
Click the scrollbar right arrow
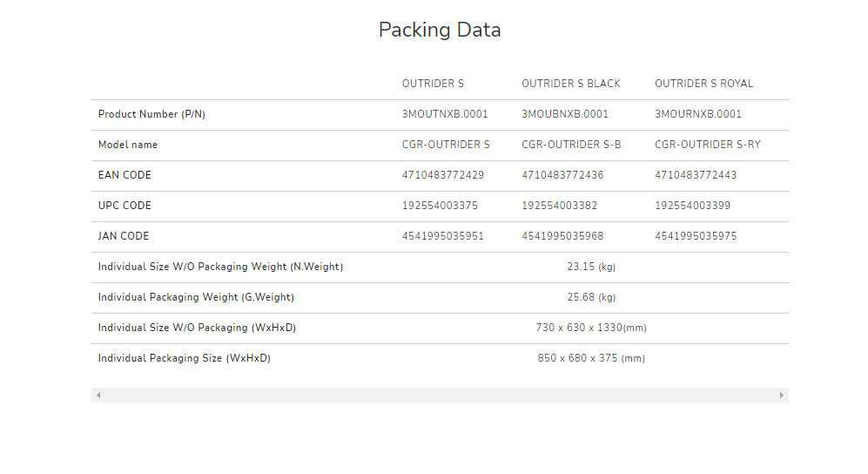click(x=782, y=396)
